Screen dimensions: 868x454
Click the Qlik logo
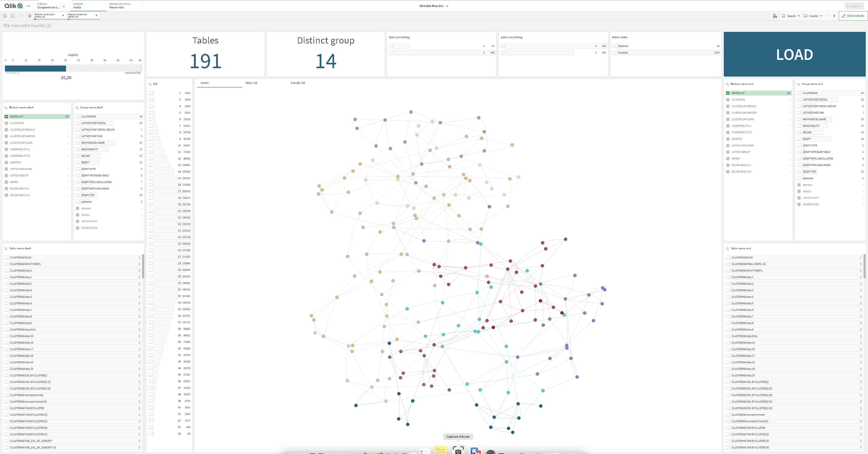tap(14, 6)
